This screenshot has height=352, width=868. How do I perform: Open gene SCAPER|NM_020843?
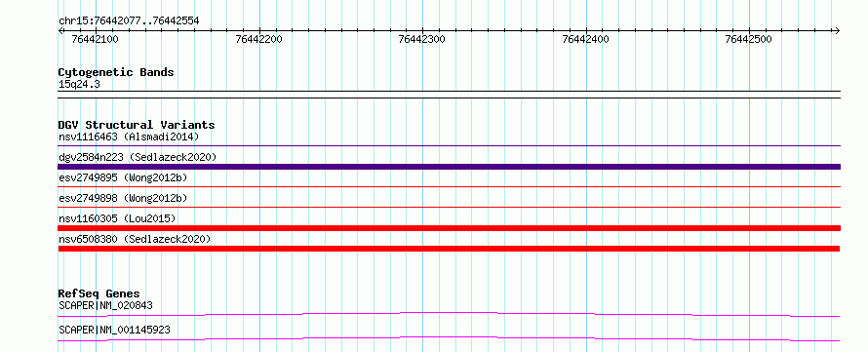point(105,305)
